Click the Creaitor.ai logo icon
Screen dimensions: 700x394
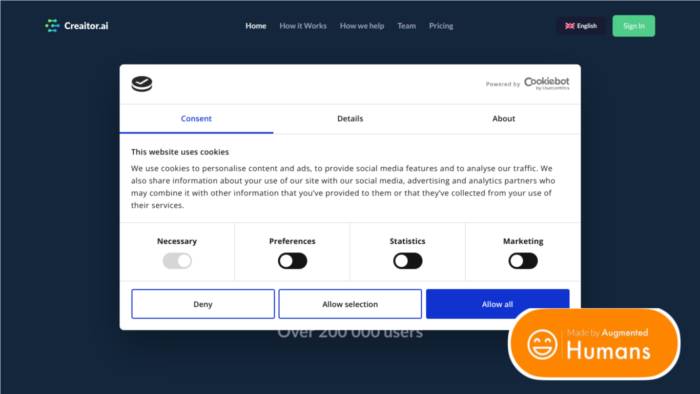click(52, 26)
